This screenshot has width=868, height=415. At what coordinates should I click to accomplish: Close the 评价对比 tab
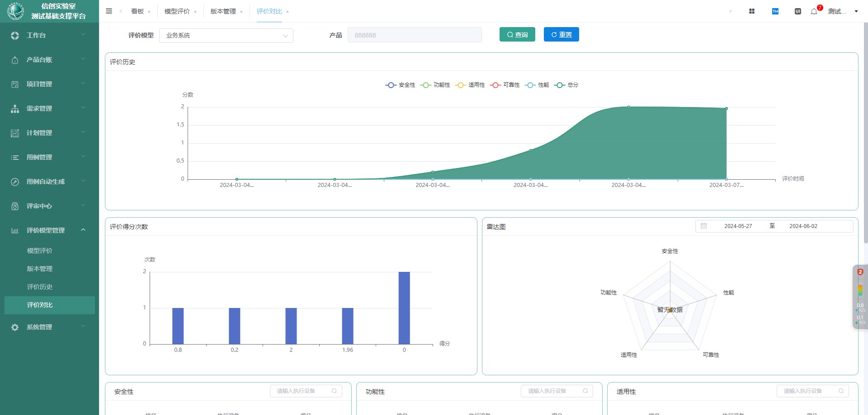tap(288, 12)
